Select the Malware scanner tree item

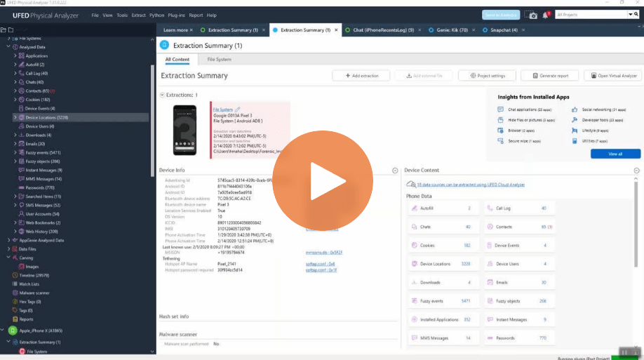click(34, 293)
